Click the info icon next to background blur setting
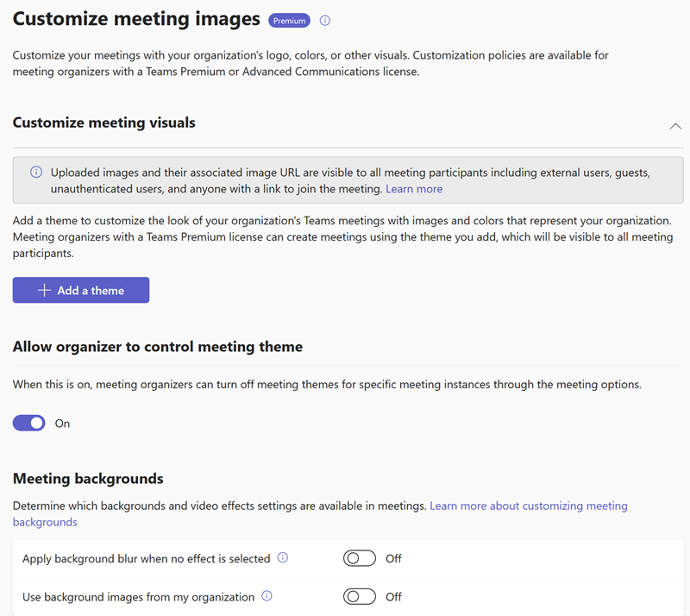The height and width of the screenshot is (616, 690). (282, 558)
